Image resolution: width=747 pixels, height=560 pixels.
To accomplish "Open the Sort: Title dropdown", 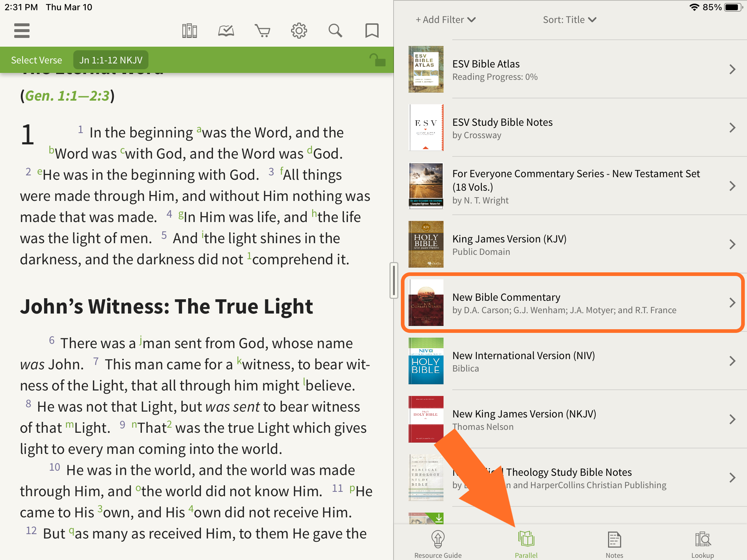I will (570, 20).
